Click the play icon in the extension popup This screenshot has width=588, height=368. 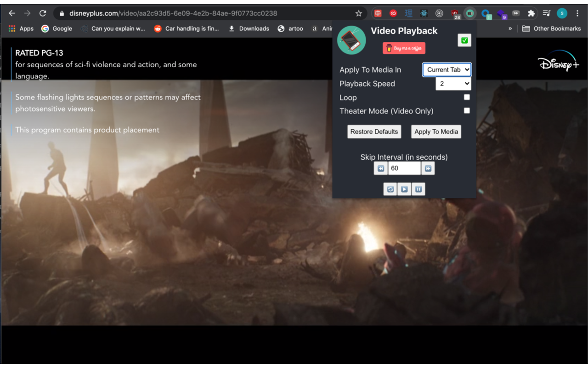404,189
